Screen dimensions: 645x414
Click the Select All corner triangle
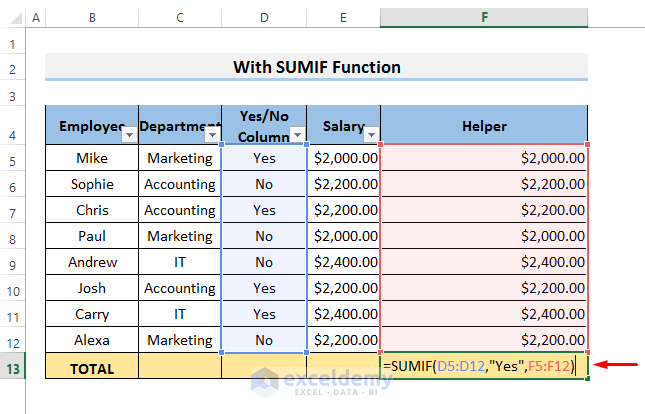pyautogui.click(x=12, y=18)
